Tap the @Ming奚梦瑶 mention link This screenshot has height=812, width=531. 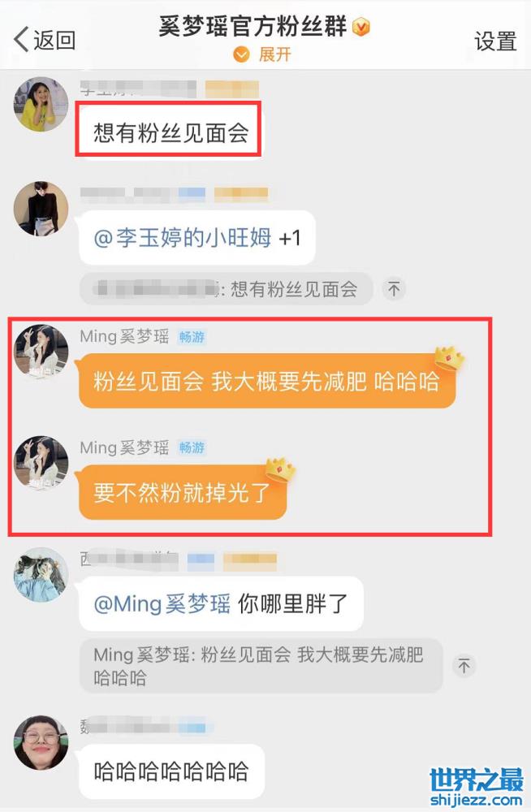(162, 604)
